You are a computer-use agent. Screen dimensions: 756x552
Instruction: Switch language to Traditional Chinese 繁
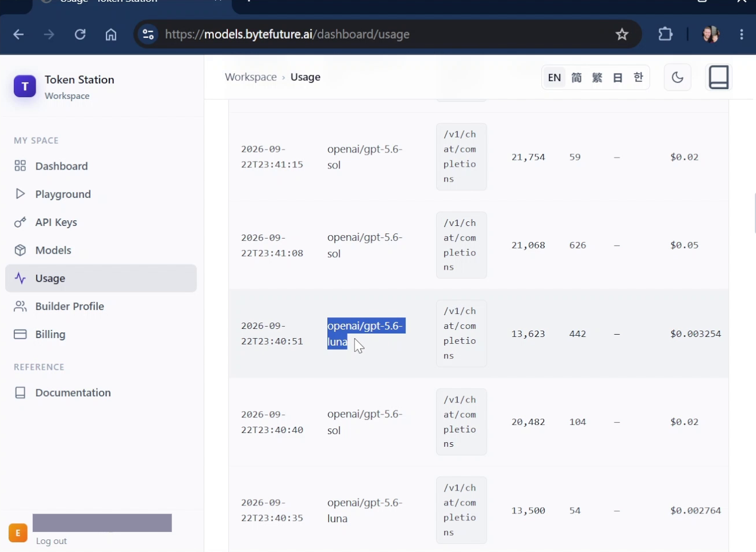[x=597, y=78]
